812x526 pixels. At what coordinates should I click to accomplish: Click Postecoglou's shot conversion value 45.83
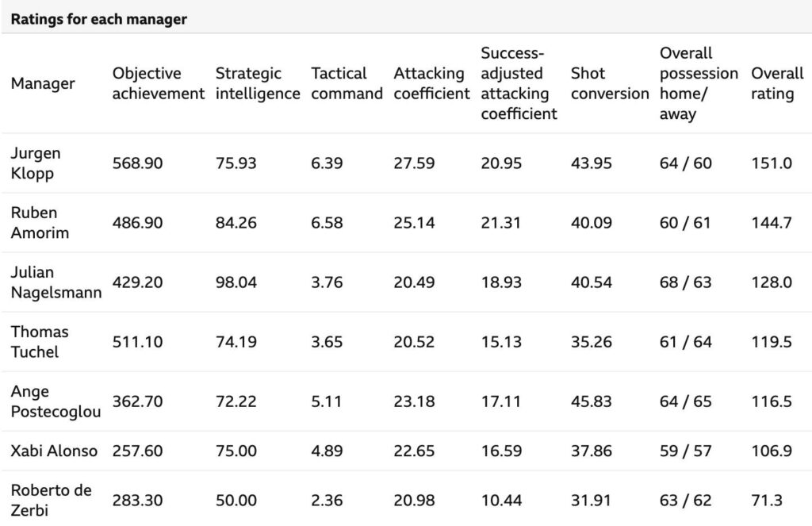click(x=591, y=401)
